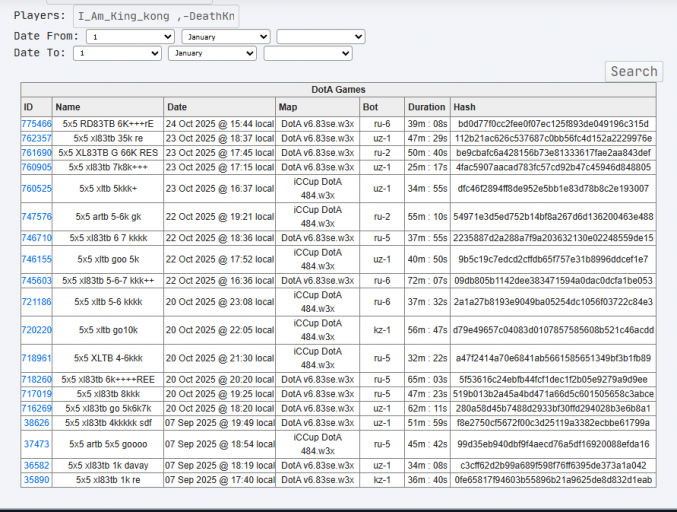The width and height of the screenshot is (677, 512).
Task: Select game name '5x5 xltb goo 5k'
Action: 108,259
